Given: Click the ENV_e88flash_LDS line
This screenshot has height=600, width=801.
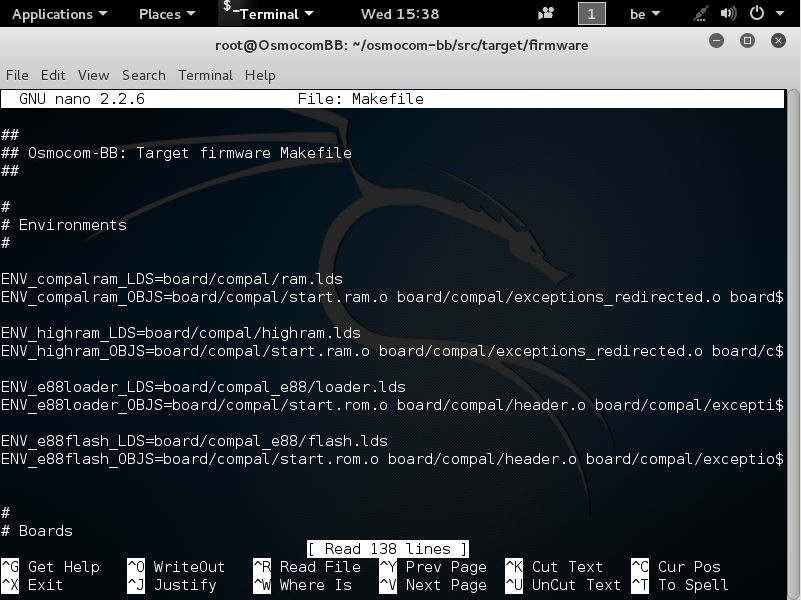Looking at the screenshot, I should (x=194, y=441).
